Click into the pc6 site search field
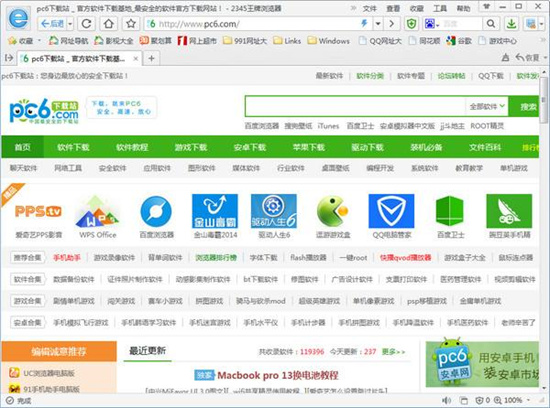 [x=355, y=106]
